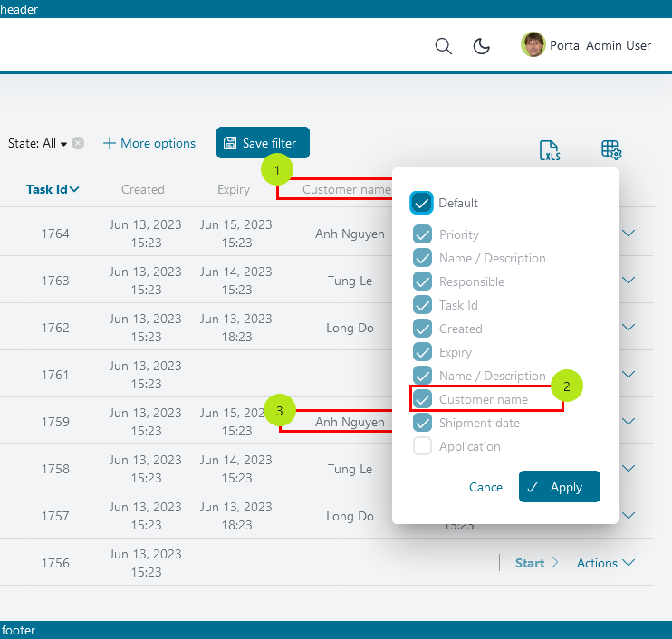Screen dimensions: 672x639
Task: Open column settings grid icon
Action: pyautogui.click(x=611, y=151)
